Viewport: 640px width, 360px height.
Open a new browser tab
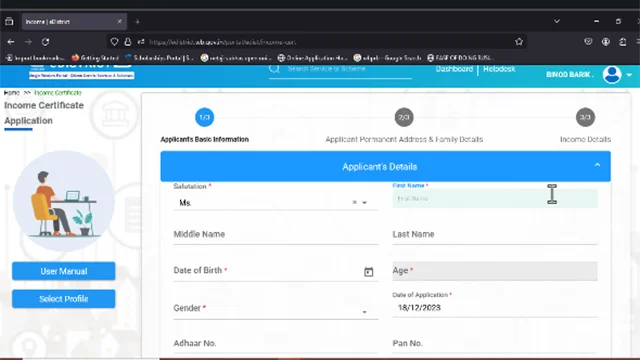(138, 21)
